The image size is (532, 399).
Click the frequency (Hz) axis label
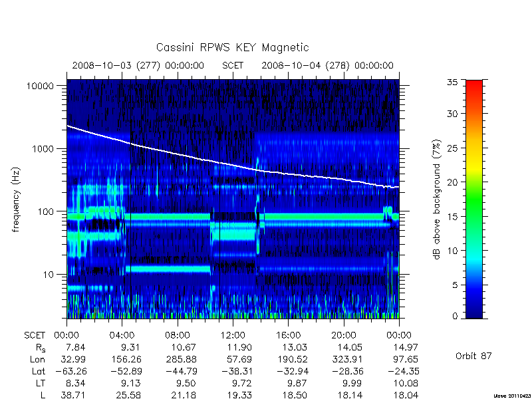16,200
